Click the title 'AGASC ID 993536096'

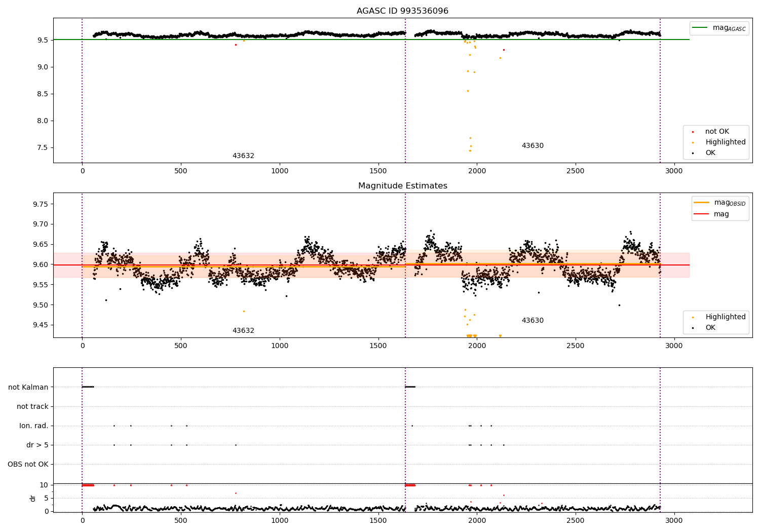click(402, 11)
